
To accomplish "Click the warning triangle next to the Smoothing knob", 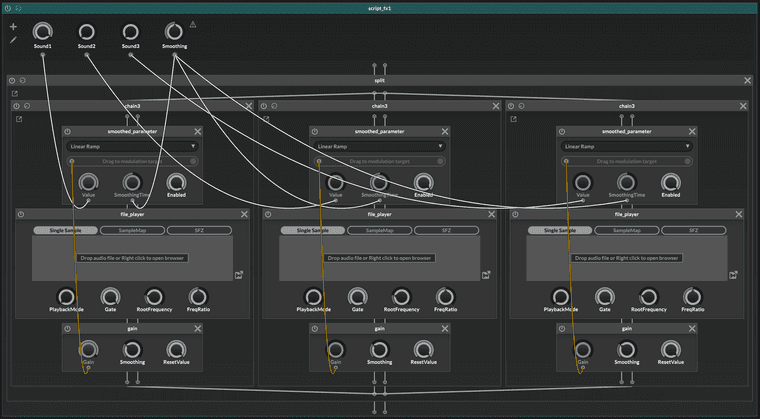I will (193, 24).
